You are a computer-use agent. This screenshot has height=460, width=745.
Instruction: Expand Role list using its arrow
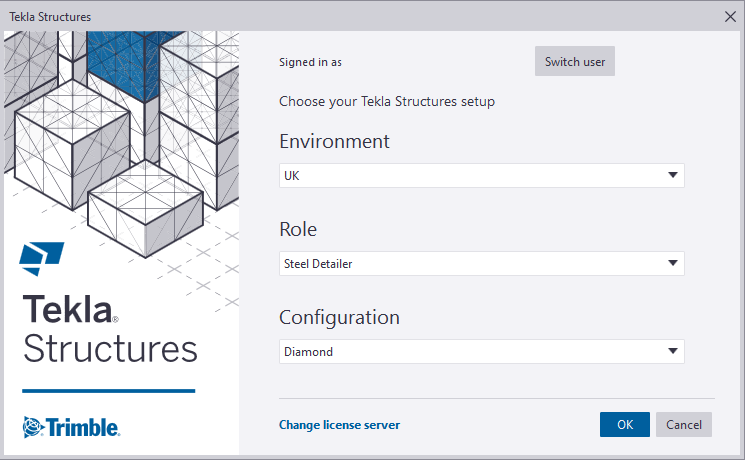click(x=672, y=263)
